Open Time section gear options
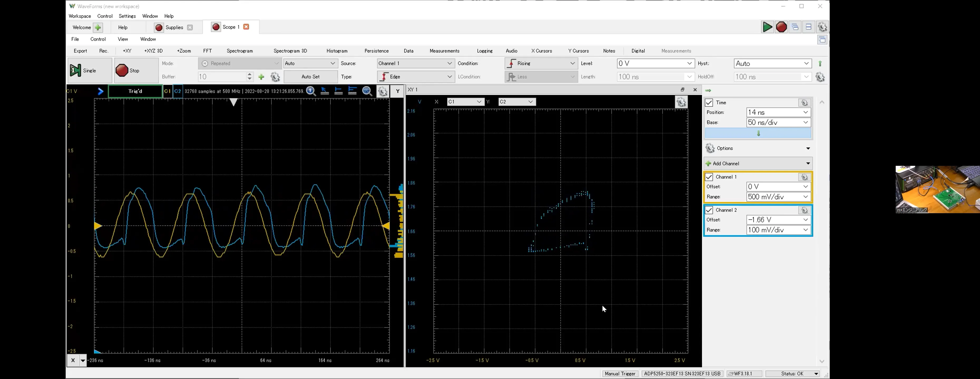Screen dimensions: 980x379 [804, 103]
